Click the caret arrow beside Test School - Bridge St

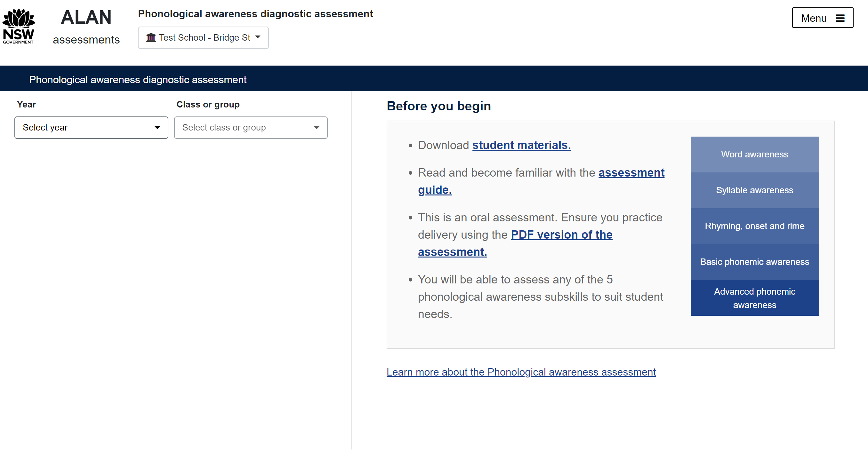point(258,37)
